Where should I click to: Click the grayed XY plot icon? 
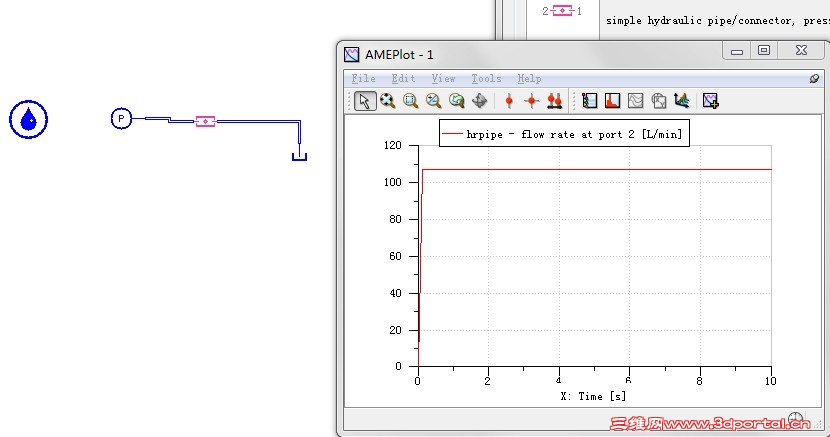(658, 101)
